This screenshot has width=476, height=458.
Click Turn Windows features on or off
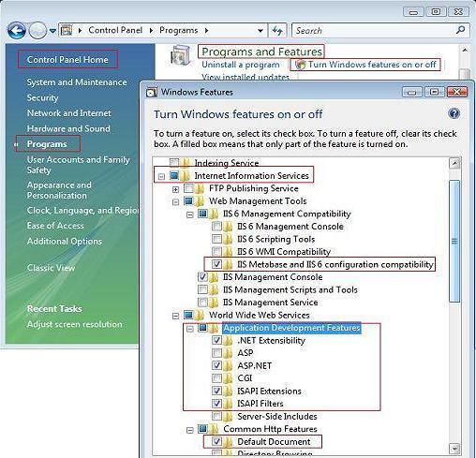click(x=372, y=65)
